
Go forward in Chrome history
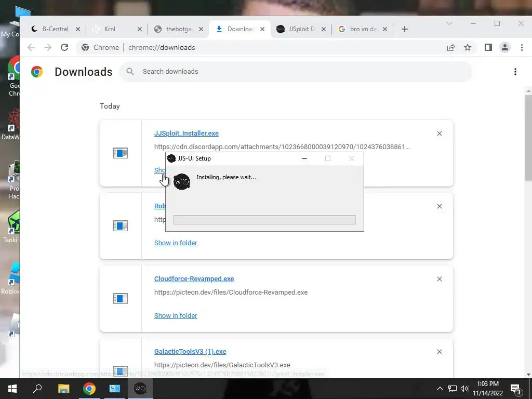click(48, 47)
